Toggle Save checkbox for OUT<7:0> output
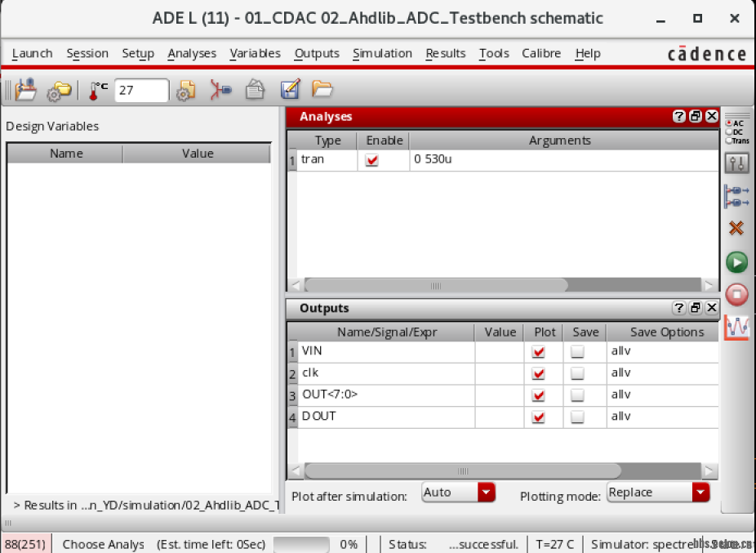The image size is (756, 553). click(577, 395)
